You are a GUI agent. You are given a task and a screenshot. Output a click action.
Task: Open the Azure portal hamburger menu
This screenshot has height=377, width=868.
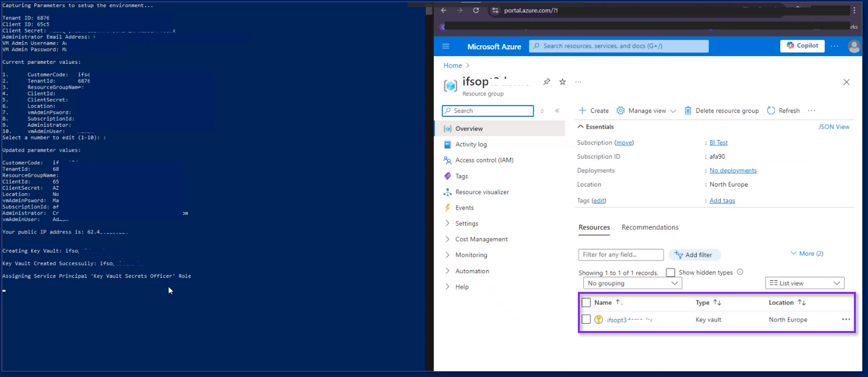coord(446,46)
